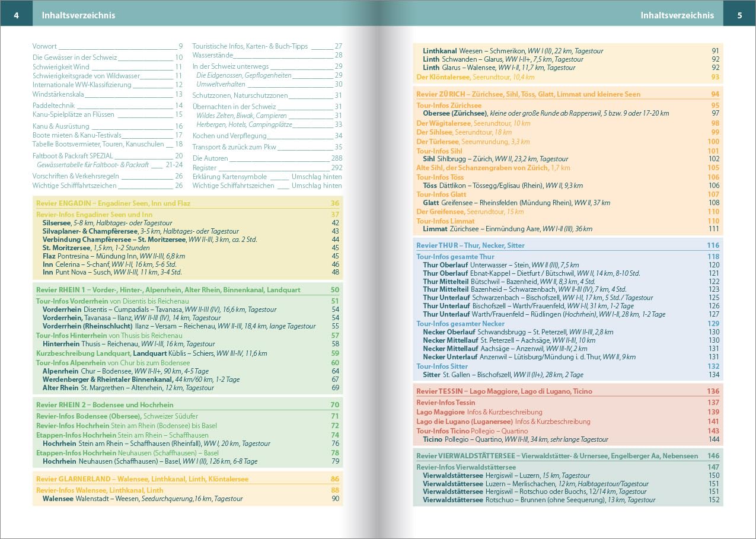Click the Vorwort entry in the contents

coord(45,46)
